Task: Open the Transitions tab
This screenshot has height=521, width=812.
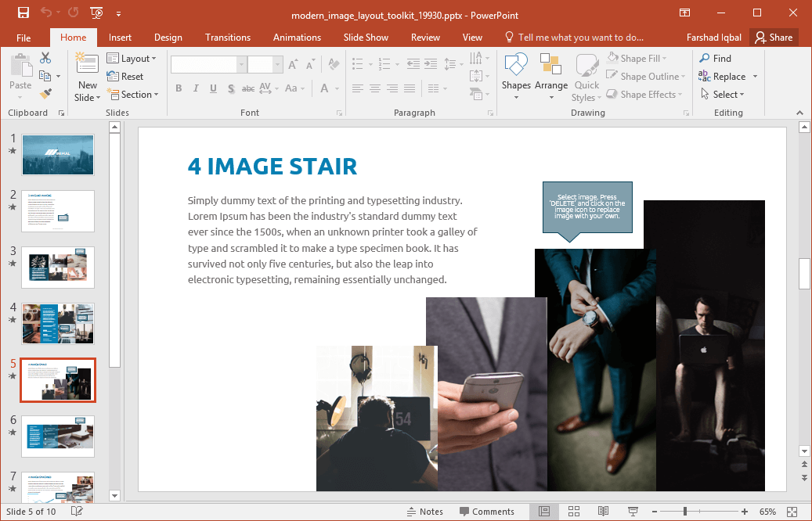Action: tap(228, 37)
